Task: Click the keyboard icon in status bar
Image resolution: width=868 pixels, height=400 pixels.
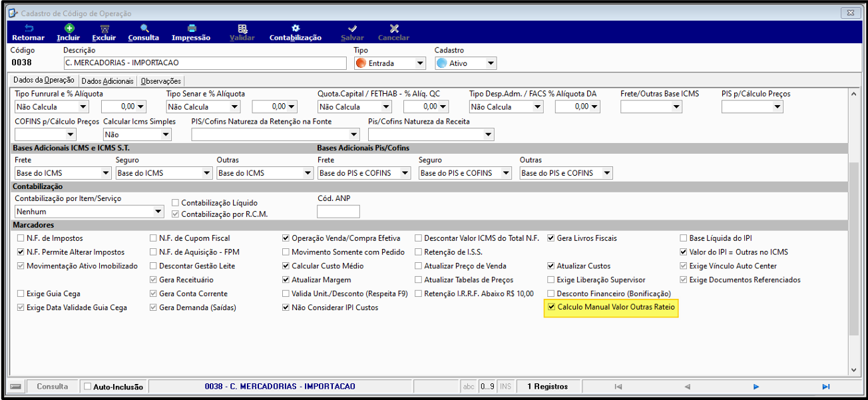Action: [x=17, y=386]
